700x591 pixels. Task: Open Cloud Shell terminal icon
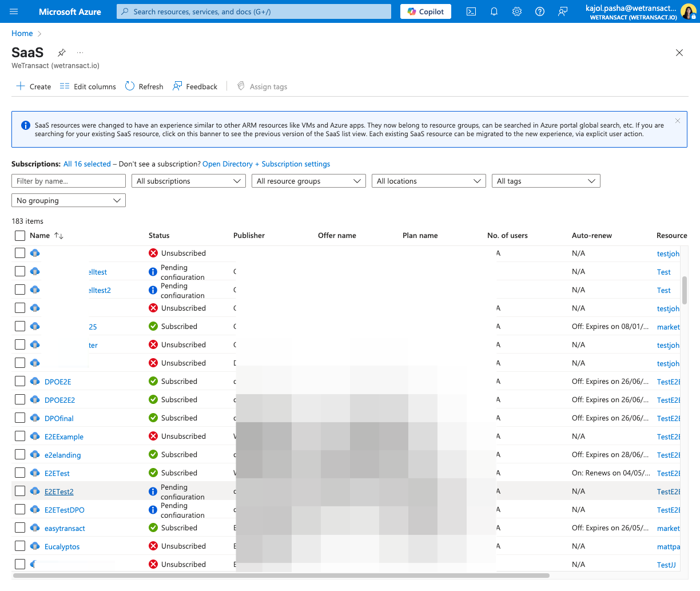(471, 11)
